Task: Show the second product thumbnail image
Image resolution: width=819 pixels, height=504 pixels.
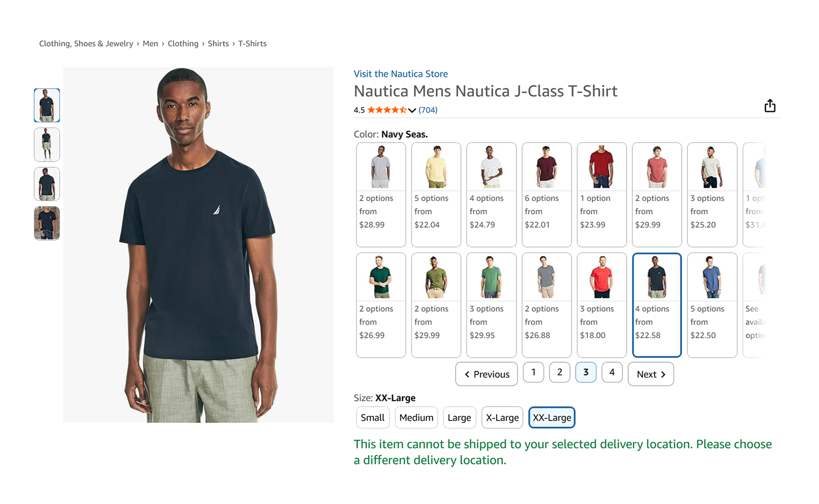Action: [x=47, y=145]
